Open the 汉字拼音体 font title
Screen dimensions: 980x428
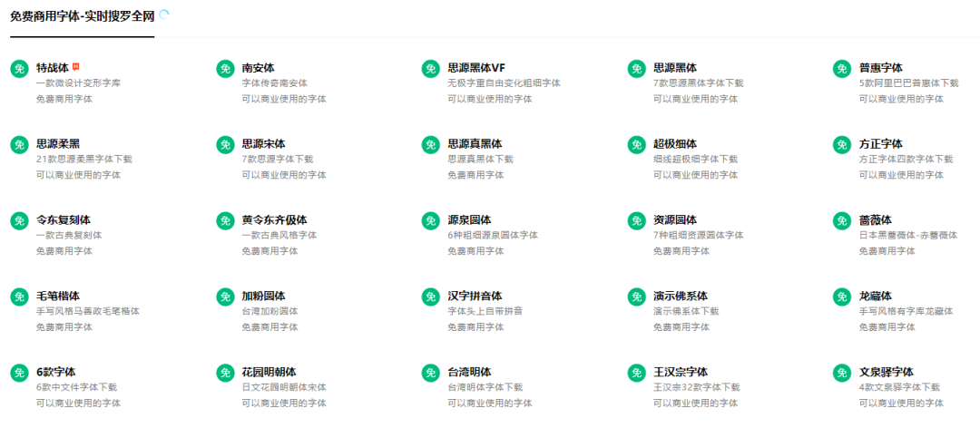click(x=475, y=297)
